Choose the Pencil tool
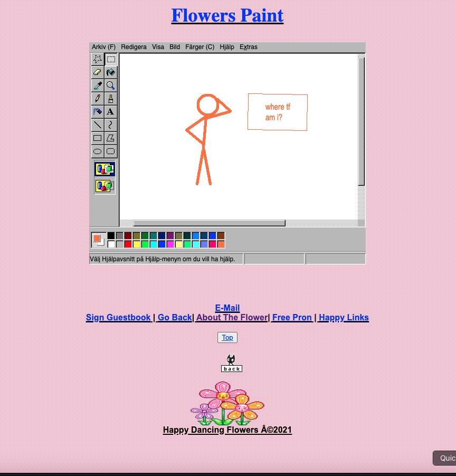 pos(98,99)
